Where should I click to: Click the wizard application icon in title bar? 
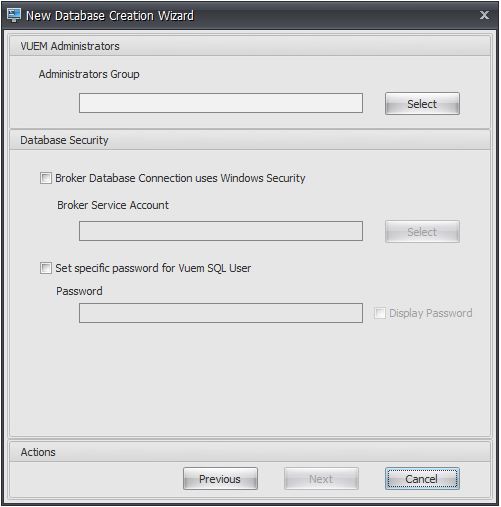14,15
